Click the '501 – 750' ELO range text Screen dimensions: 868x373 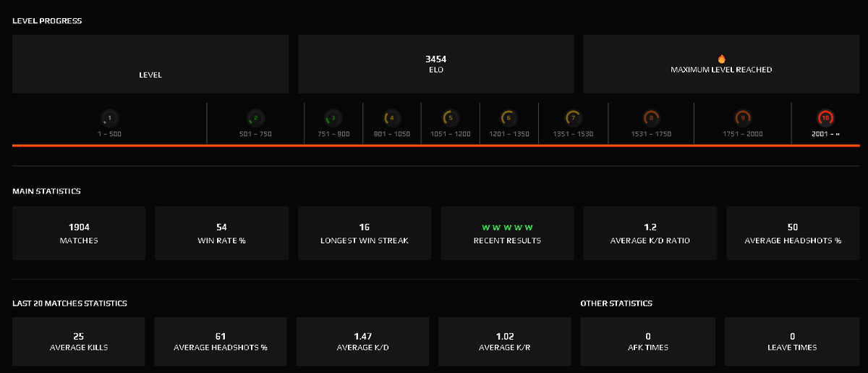pyautogui.click(x=255, y=135)
